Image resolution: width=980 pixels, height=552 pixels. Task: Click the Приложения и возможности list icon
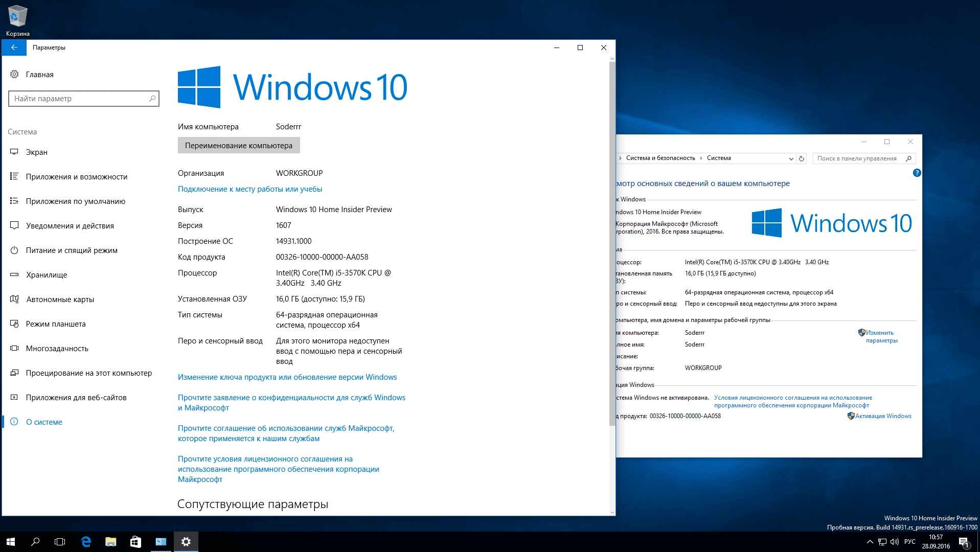[x=14, y=177]
